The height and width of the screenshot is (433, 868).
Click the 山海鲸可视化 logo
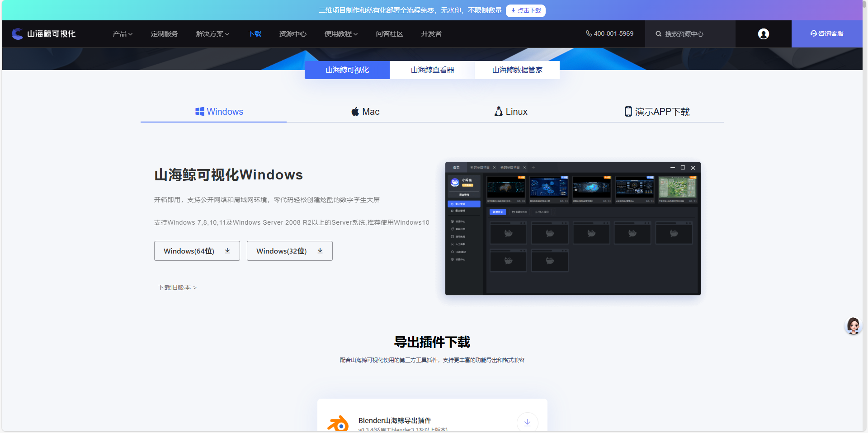(43, 34)
